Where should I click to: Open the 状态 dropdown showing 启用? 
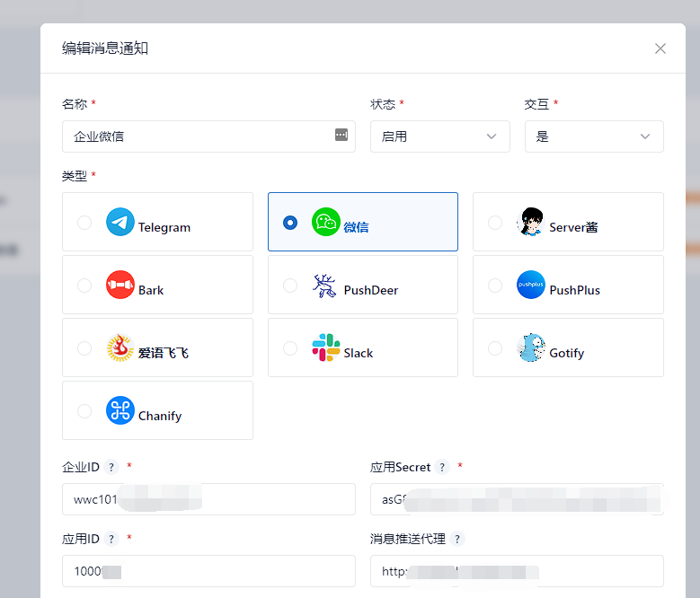tap(439, 136)
